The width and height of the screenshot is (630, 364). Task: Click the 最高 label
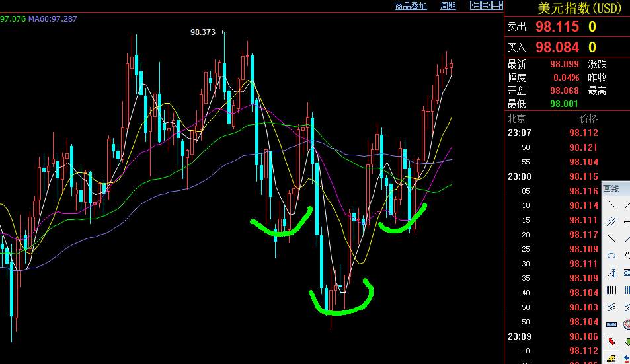click(x=597, y=91)
